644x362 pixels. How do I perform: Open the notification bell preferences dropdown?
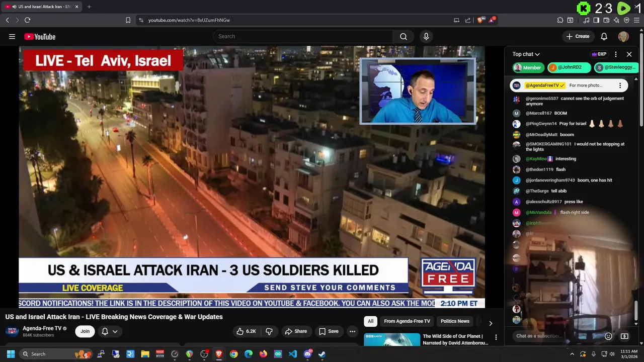[110, 331]
